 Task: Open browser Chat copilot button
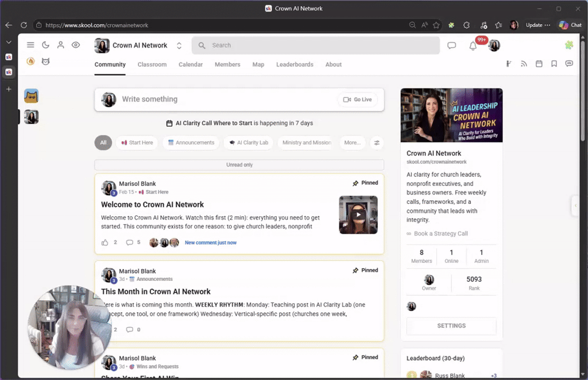(570, 25)
